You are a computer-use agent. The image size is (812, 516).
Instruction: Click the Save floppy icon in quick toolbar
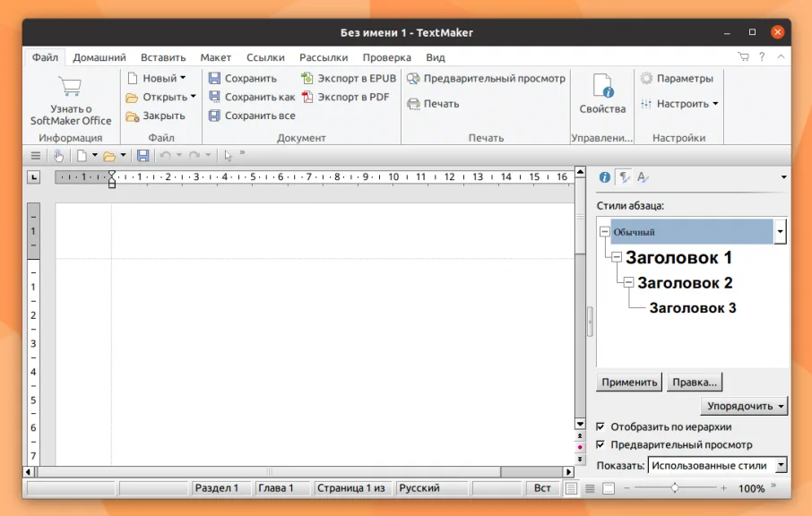pos(143,155)
